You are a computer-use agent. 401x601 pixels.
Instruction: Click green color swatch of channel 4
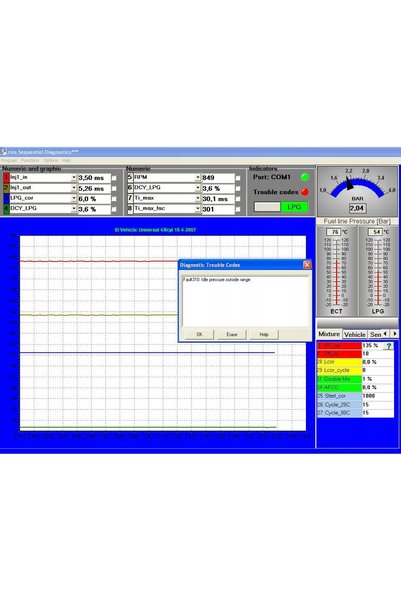tap(6, 209)
